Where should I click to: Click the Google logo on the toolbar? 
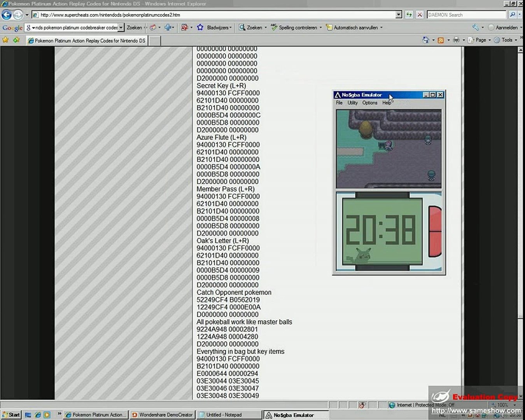coord(12,28)
